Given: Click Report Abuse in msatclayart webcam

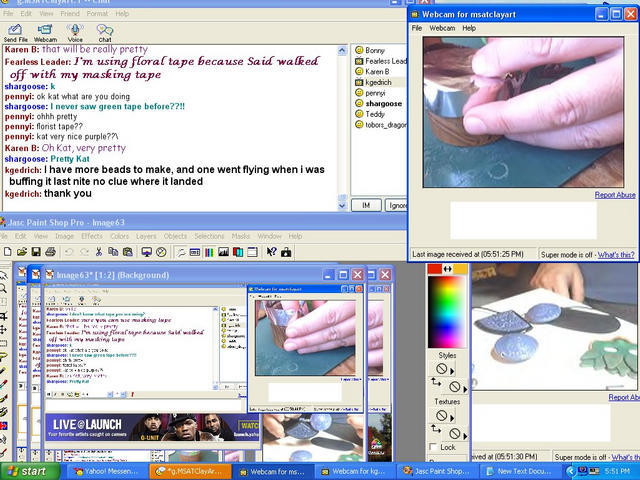Looking at the screenshot, I should [x=615, y=195].
